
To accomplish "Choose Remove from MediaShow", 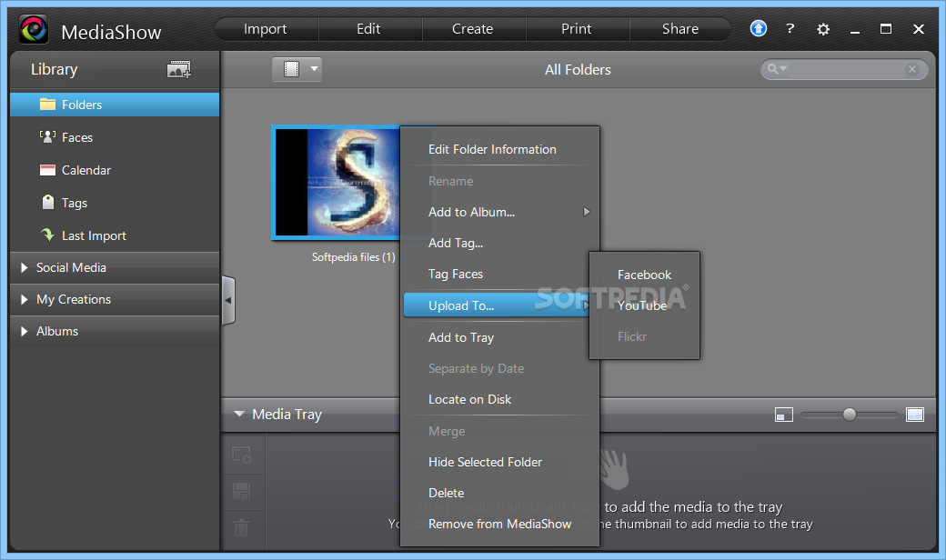I will tap(499, 524).
